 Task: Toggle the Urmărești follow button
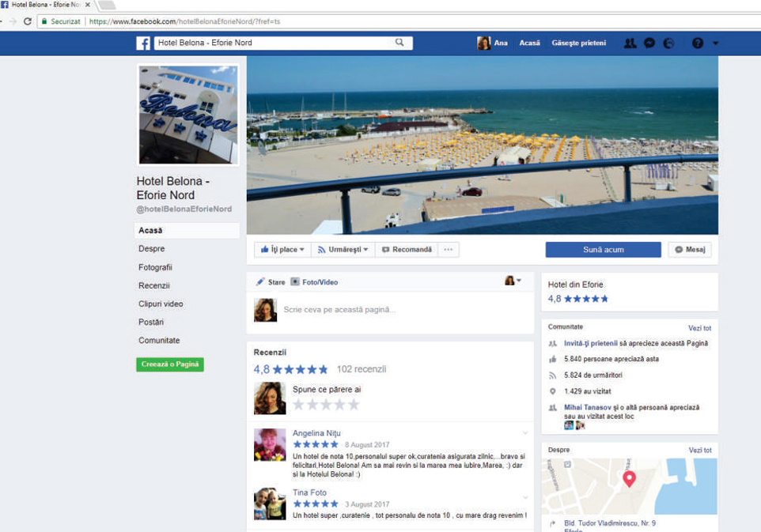coord(343,250)
